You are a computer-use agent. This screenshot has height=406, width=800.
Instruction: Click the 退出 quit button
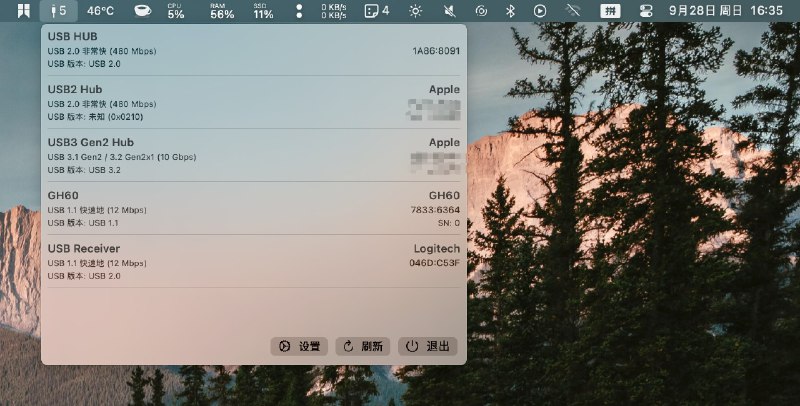428,346
